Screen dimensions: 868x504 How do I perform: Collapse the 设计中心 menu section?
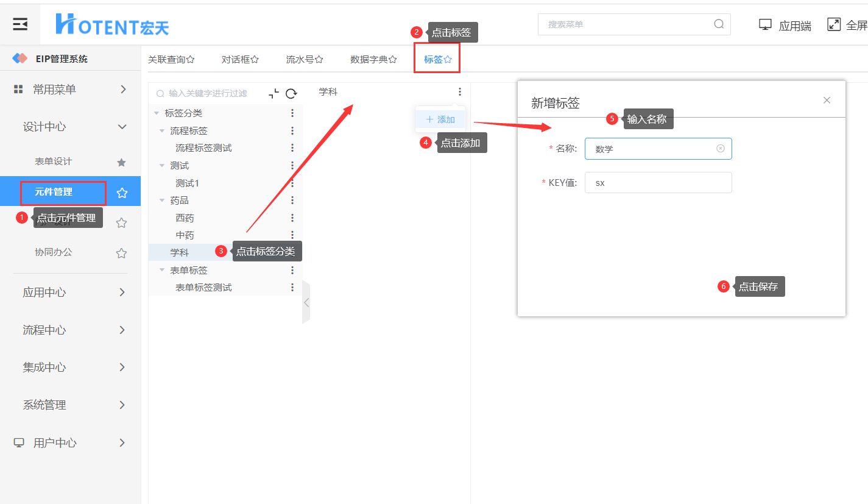point(122,127)
